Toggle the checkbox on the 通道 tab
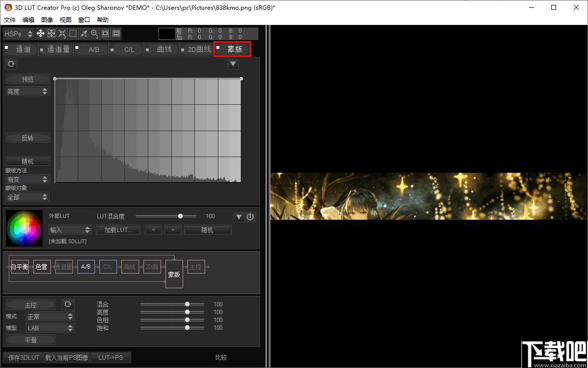Image resolution: width=588 pixels, height=368 pixels. (x=7, y=47)
